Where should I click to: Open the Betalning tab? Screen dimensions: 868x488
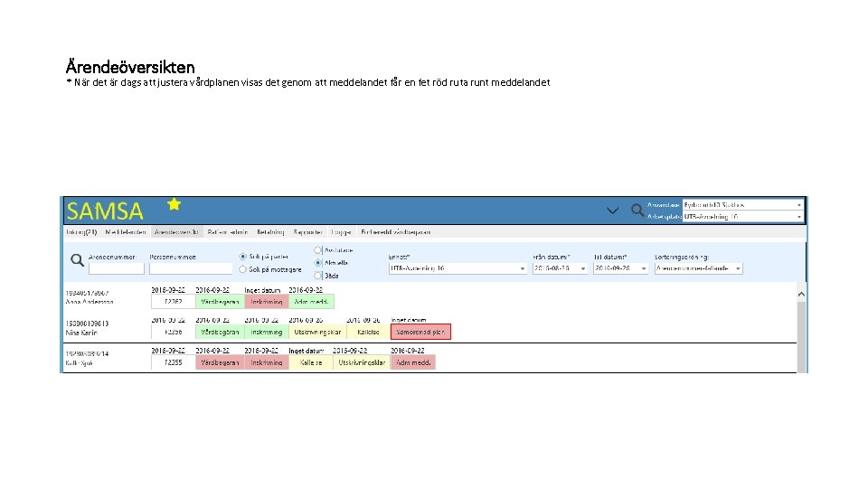270,232
